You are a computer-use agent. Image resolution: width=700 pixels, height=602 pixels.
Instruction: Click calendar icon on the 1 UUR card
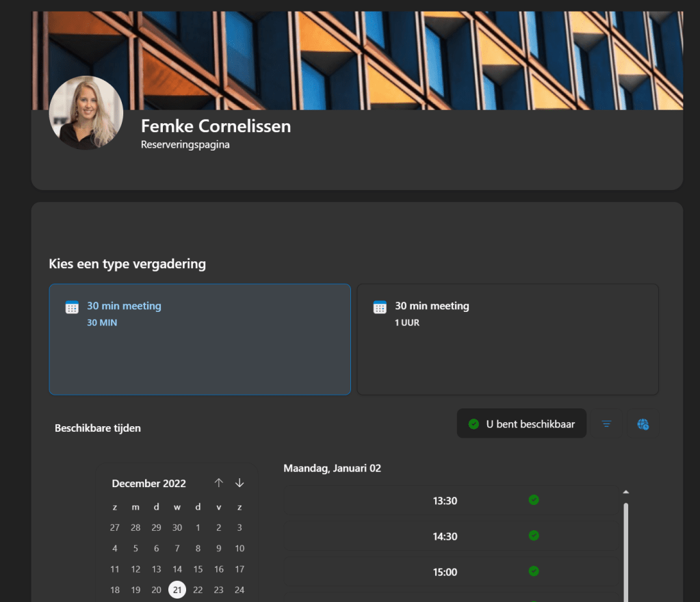380,307
